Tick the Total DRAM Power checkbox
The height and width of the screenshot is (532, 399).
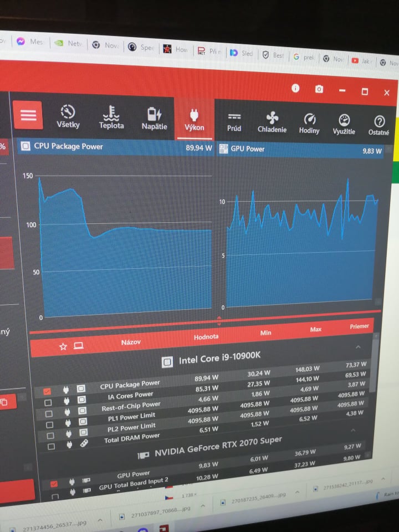point(51,447)
